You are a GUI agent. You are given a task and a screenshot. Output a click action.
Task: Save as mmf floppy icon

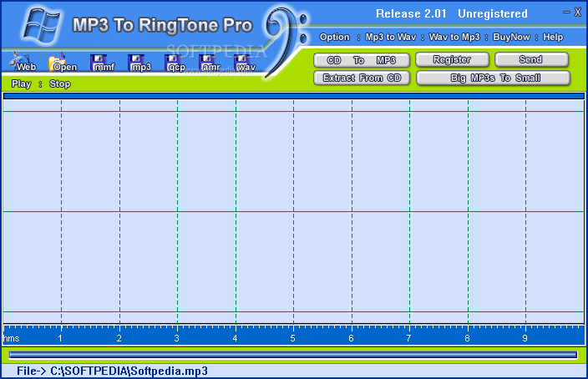pyautogui.click(x=102, y=63)
